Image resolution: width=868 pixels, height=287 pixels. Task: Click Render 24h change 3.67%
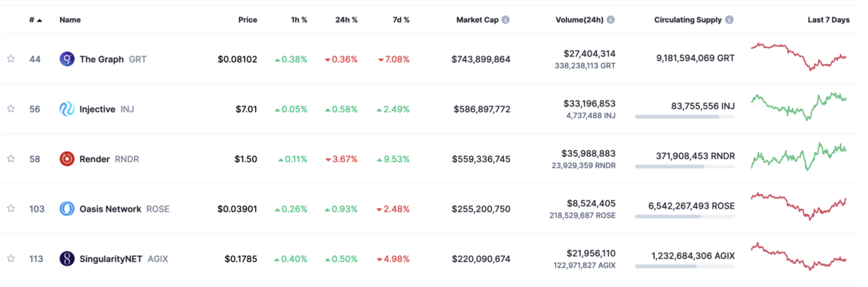342,158
